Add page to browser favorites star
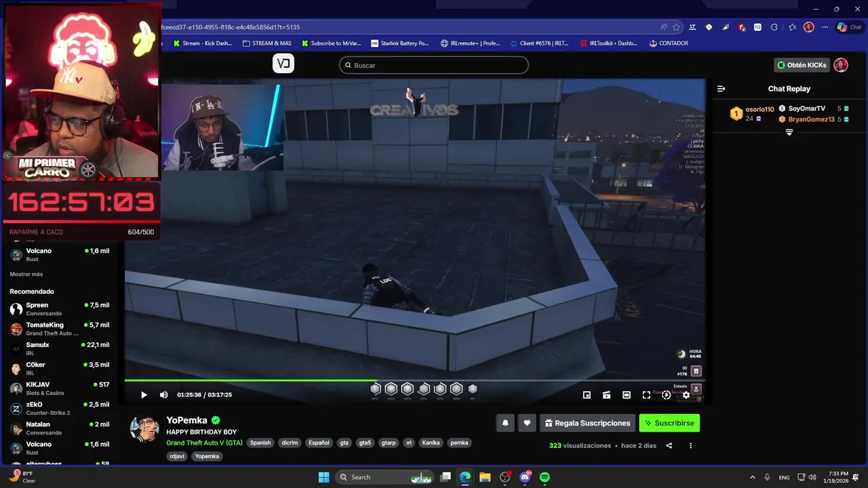 point(676,27)
